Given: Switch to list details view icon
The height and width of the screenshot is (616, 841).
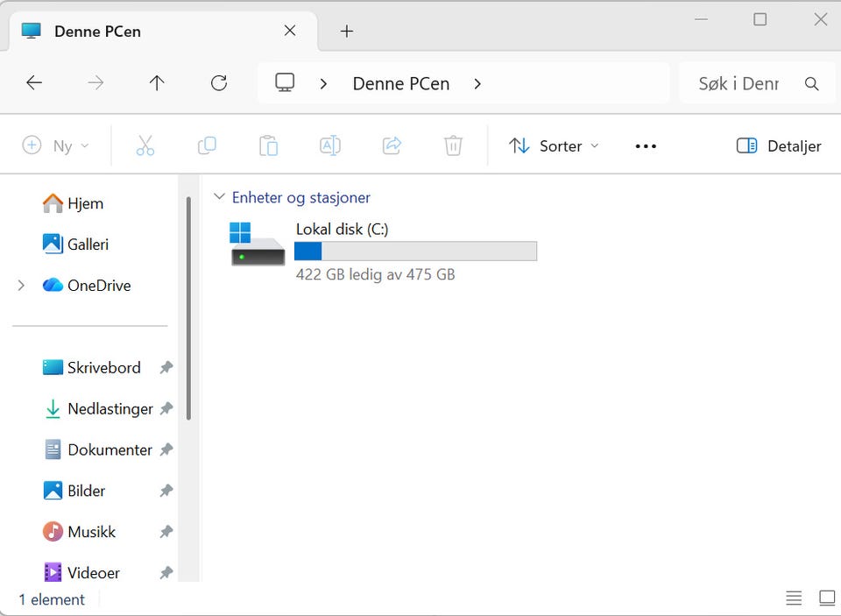Looking at the screenshot, I should (x=794, y=598).
